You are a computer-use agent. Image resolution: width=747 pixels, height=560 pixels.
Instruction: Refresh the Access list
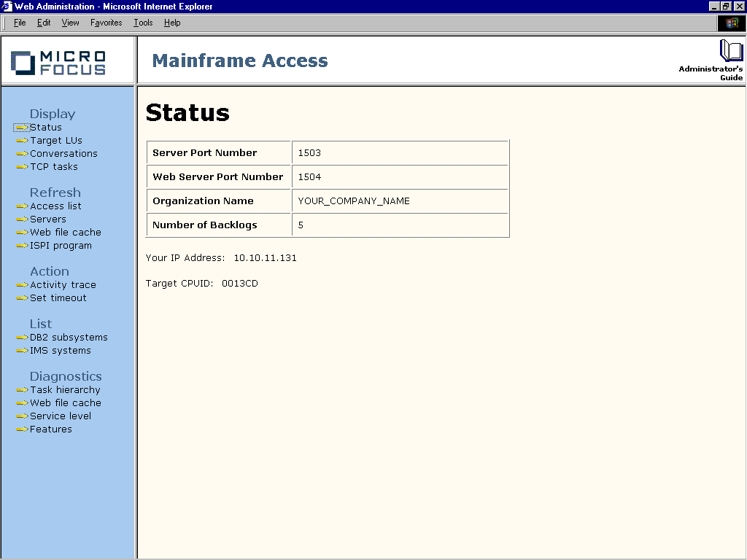coord(55,206)
